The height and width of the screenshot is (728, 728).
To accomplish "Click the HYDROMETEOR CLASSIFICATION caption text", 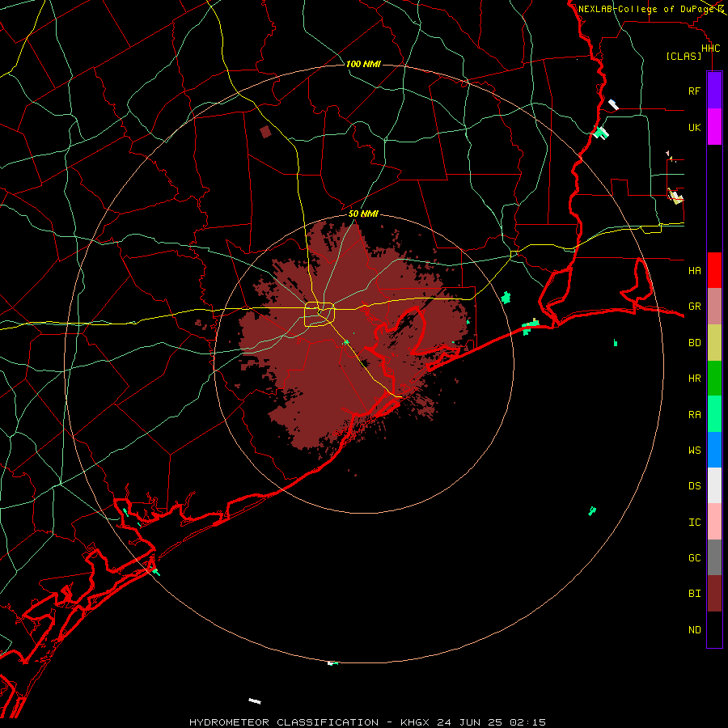I will (284, 722).
